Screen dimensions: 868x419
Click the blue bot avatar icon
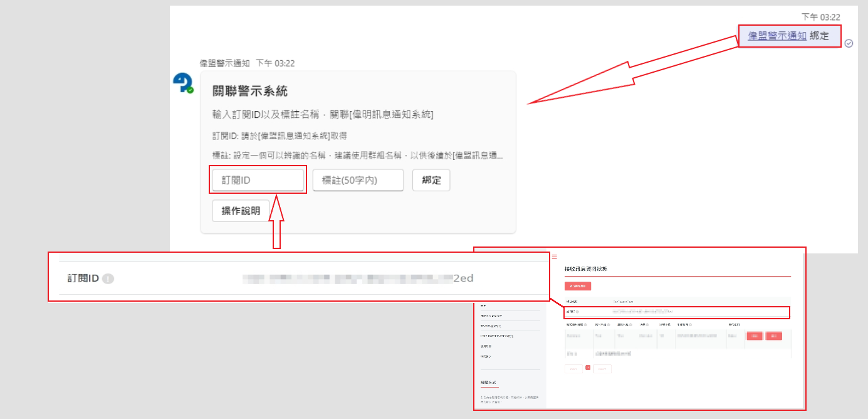coord(183,83)
